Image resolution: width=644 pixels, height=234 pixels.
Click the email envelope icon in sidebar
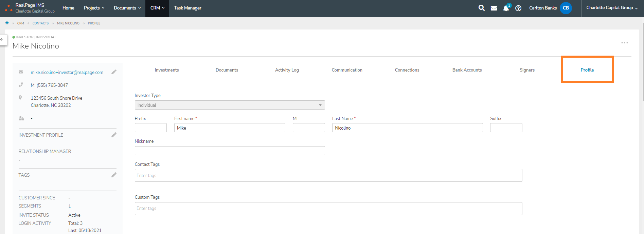[x=21, y=72]
